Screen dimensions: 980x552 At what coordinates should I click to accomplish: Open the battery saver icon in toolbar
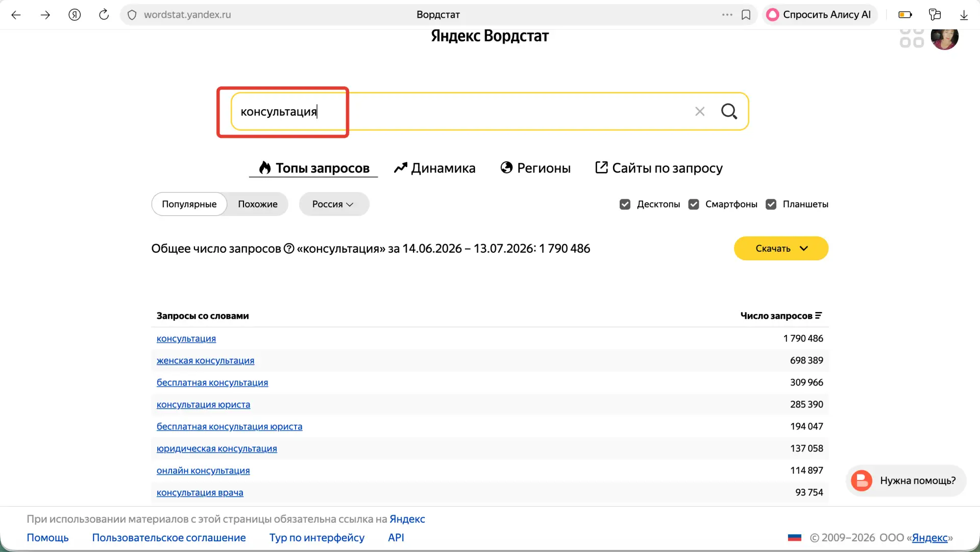click(x=905, y=15)
